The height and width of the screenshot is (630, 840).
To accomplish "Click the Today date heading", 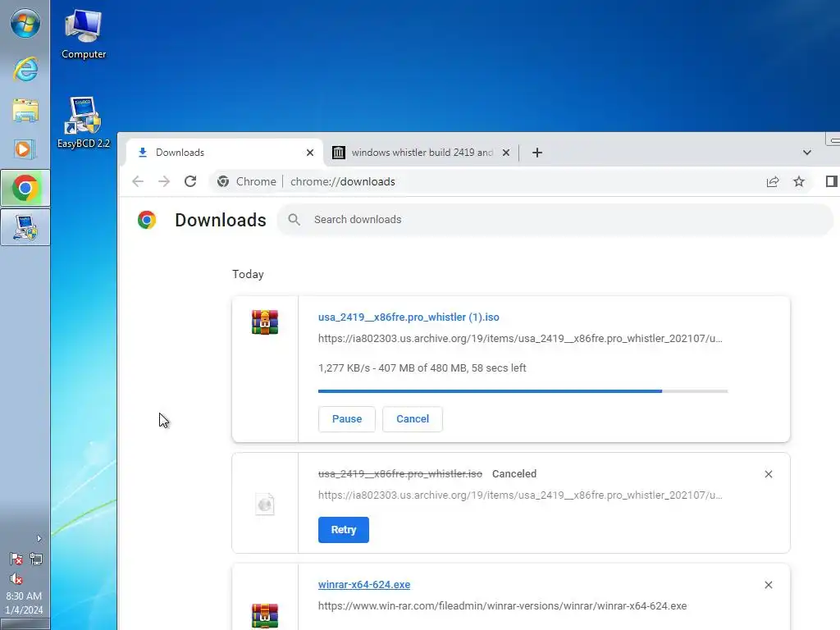I will point(248,274).
